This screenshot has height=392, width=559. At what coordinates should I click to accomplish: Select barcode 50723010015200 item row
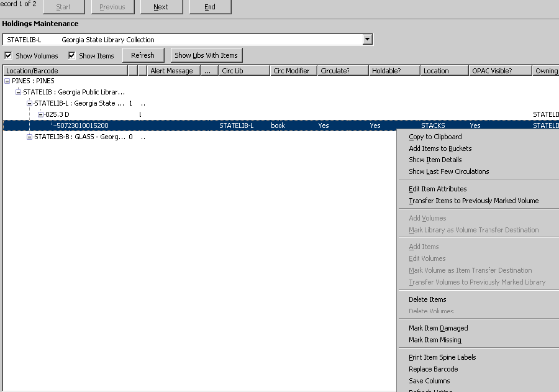click(82, 125)
